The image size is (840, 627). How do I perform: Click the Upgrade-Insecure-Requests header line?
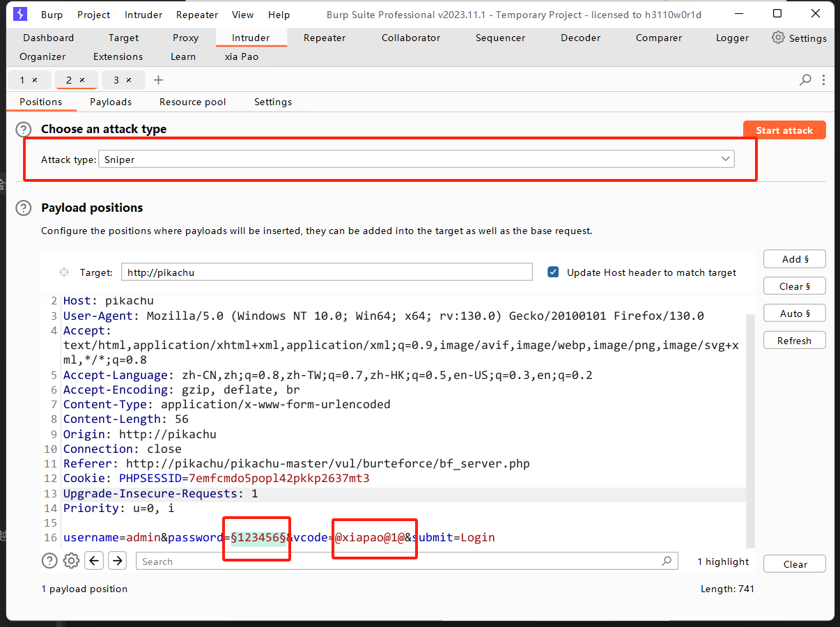161,493
